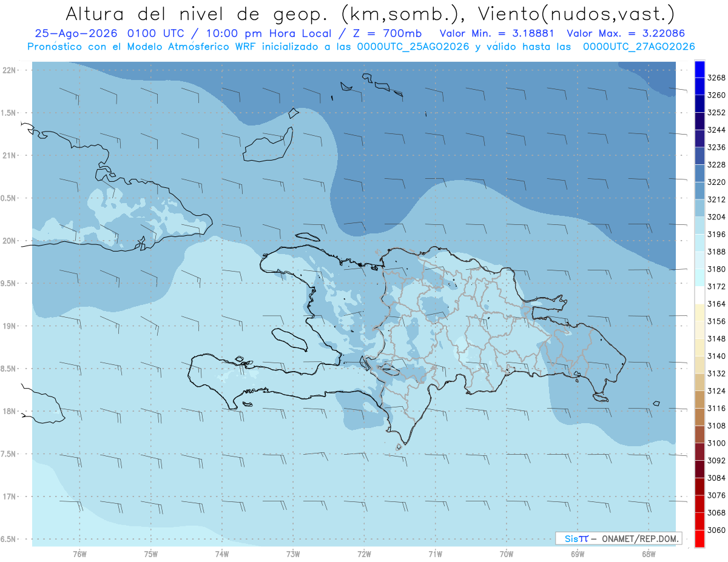Select the legend value '3212'

[x=716, y=199]
